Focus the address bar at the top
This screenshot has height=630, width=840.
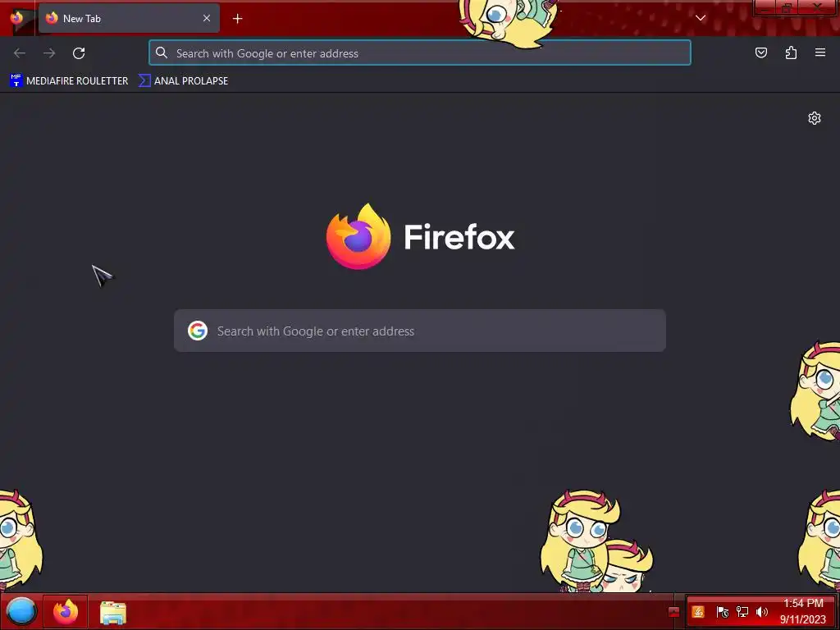[420, 53]
